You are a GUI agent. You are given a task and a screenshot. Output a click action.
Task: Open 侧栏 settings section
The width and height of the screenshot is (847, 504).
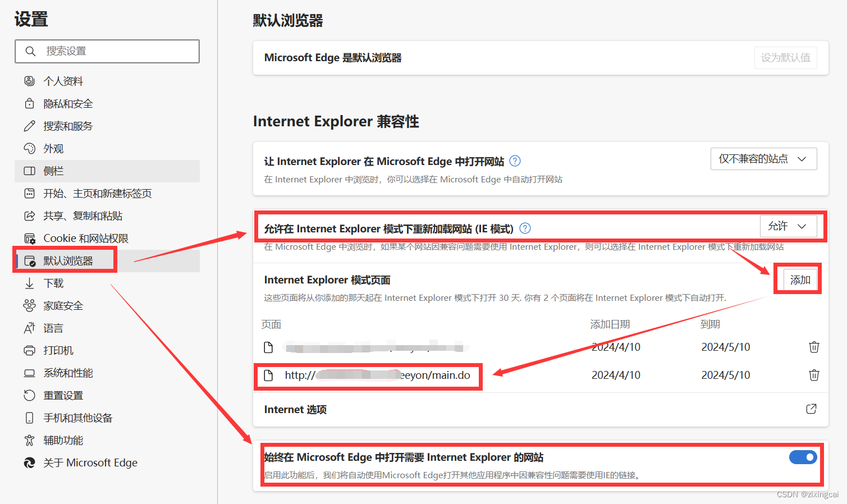tap(107, 171)
